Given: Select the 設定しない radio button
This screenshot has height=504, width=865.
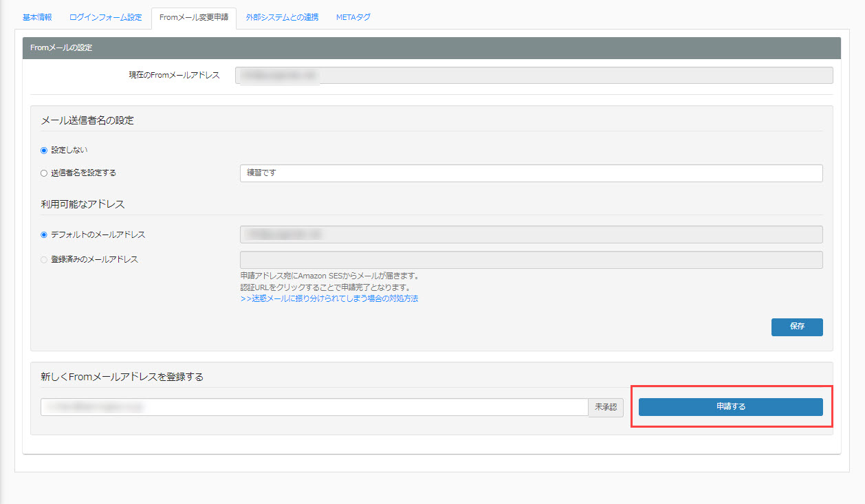Looking at the screenshot, I should pos(44,150).
